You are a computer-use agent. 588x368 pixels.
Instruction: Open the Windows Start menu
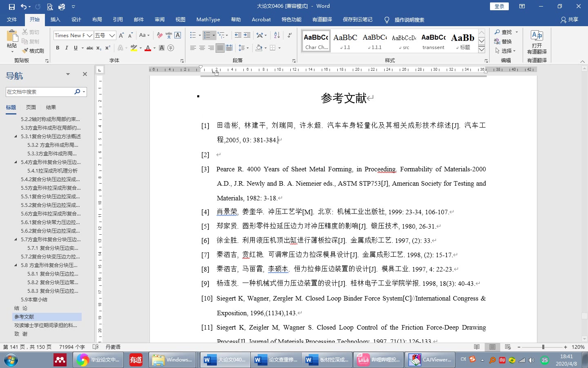pos(11,360)
